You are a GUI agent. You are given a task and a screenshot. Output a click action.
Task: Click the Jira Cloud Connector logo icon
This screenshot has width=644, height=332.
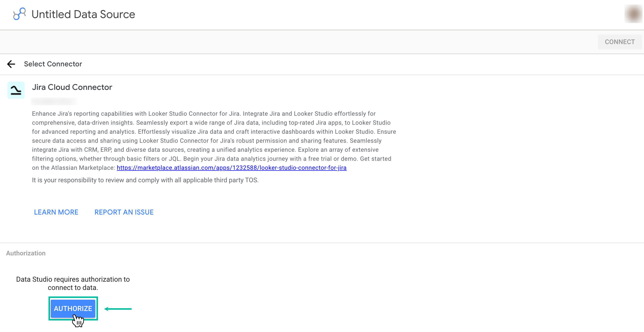click(16, 90)
